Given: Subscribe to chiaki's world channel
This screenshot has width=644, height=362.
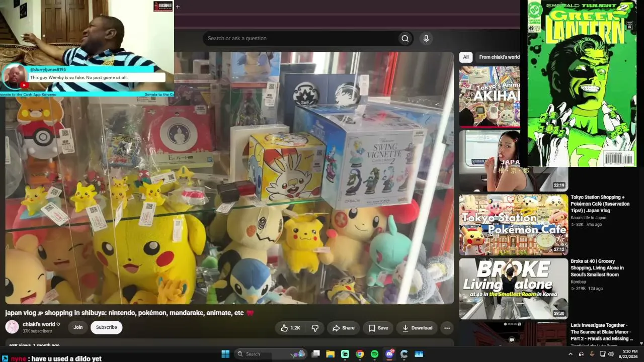Looking at the screenshot, I should [x=106, y=327].
